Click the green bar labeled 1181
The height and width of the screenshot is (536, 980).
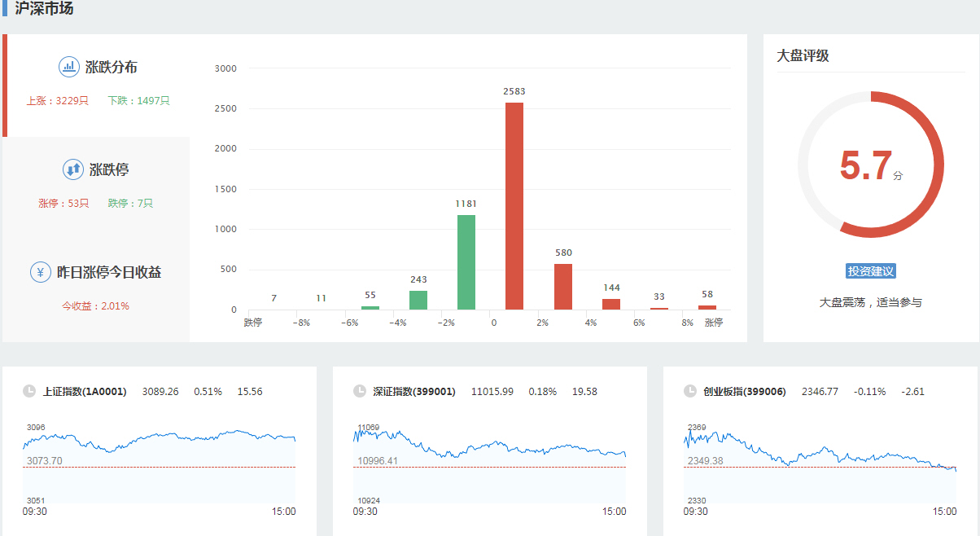tap(466, 262)
